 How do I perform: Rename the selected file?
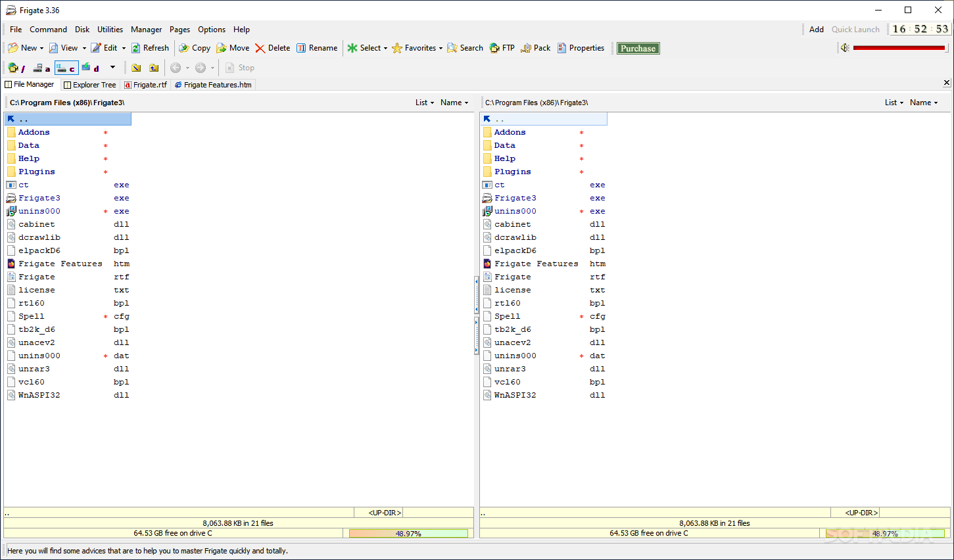[316, 48]
